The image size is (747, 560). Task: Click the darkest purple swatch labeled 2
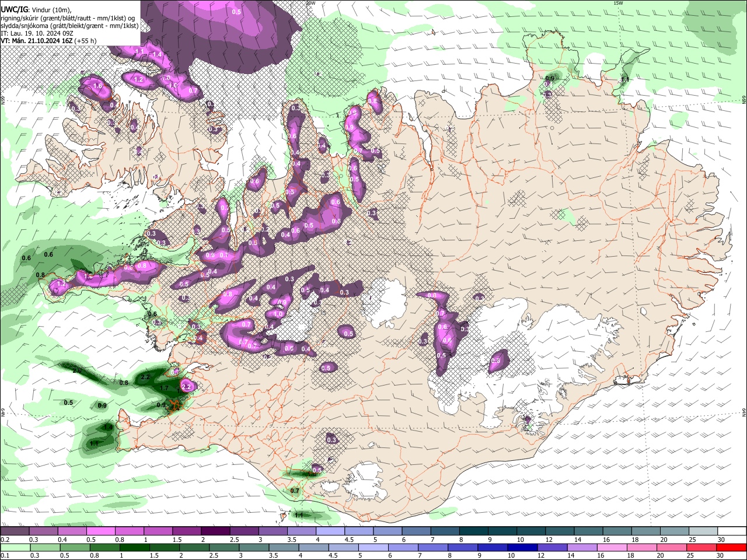coord(215,531)
